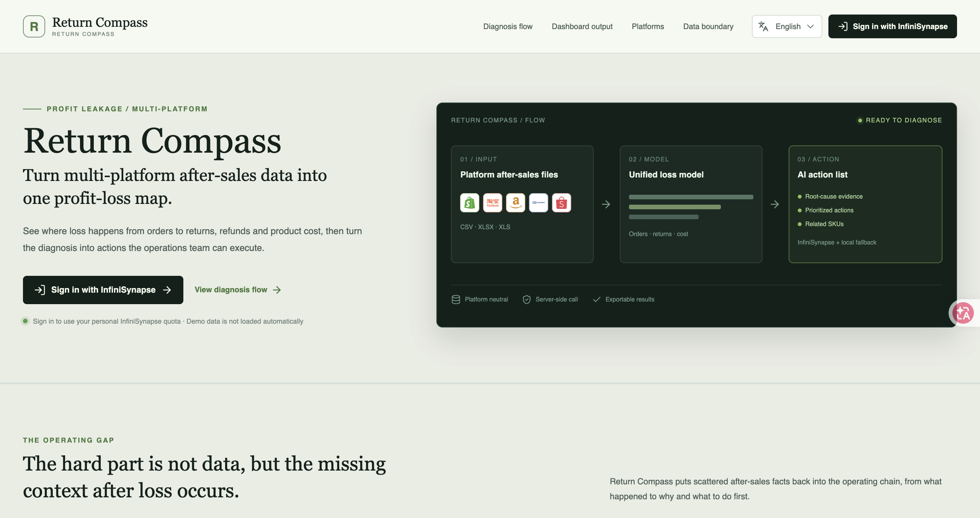
Task: Click Related SKUs list item
Action: [x=820, y=224]
